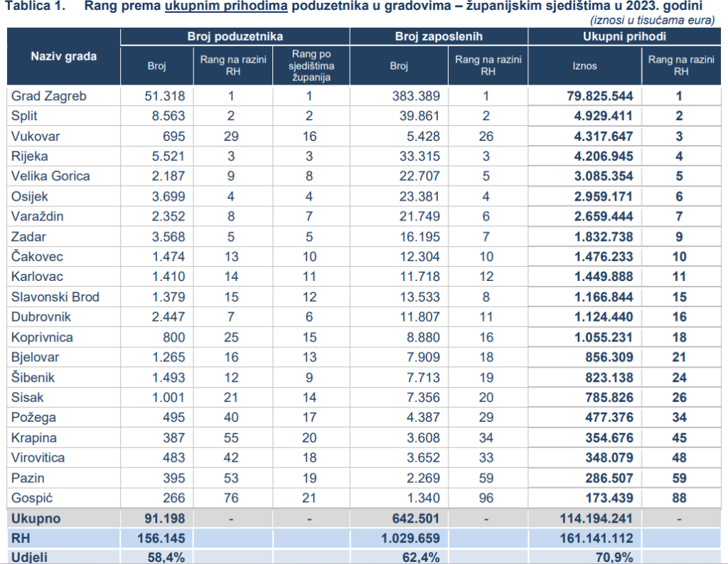Select the "Broj poduzetnika" header group
728x564 pixels.
pos(235,36)
